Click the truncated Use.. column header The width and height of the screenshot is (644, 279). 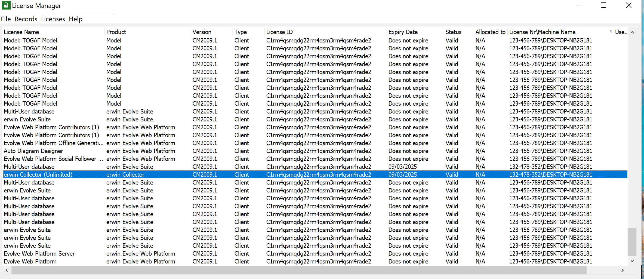[x=618, y=32]
